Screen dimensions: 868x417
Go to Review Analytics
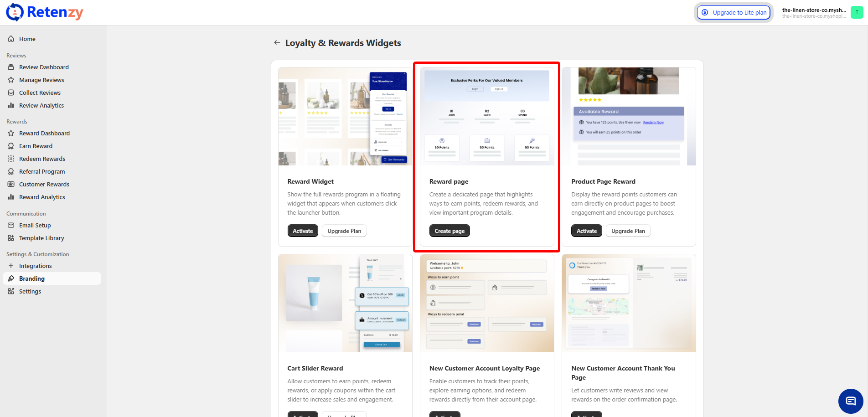[52, 105]
